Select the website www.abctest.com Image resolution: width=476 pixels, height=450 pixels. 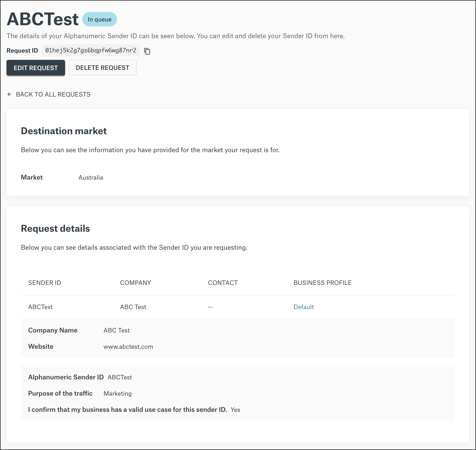point(128,346)
